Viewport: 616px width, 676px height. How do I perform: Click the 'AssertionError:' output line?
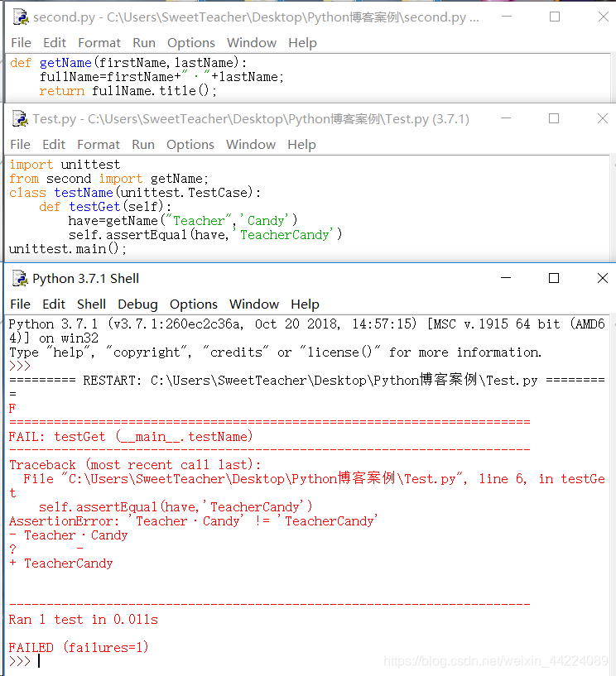click(x=194, y=521)
